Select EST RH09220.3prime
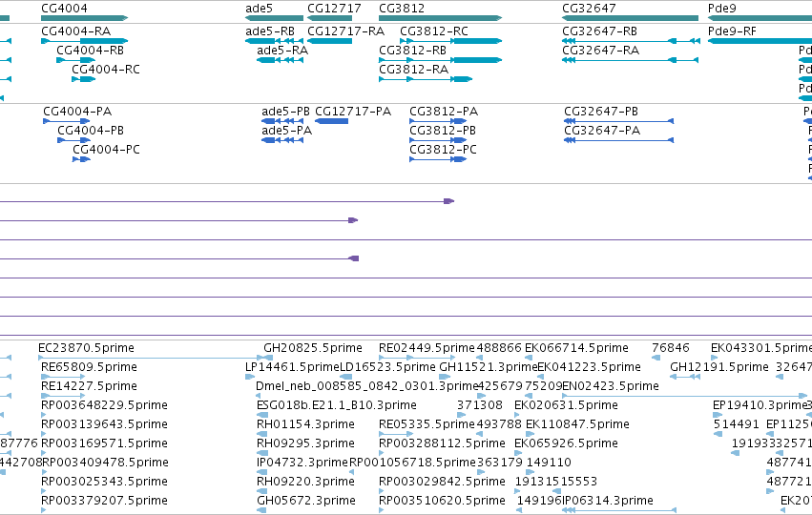 coord(262,491)
